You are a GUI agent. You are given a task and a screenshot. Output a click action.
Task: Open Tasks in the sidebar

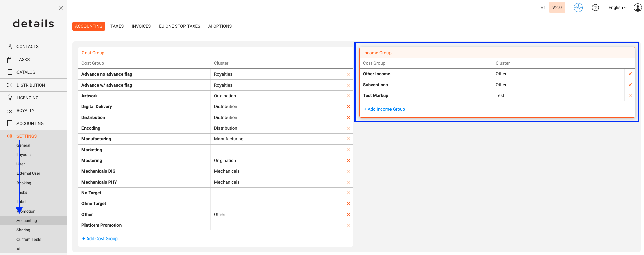33,59
